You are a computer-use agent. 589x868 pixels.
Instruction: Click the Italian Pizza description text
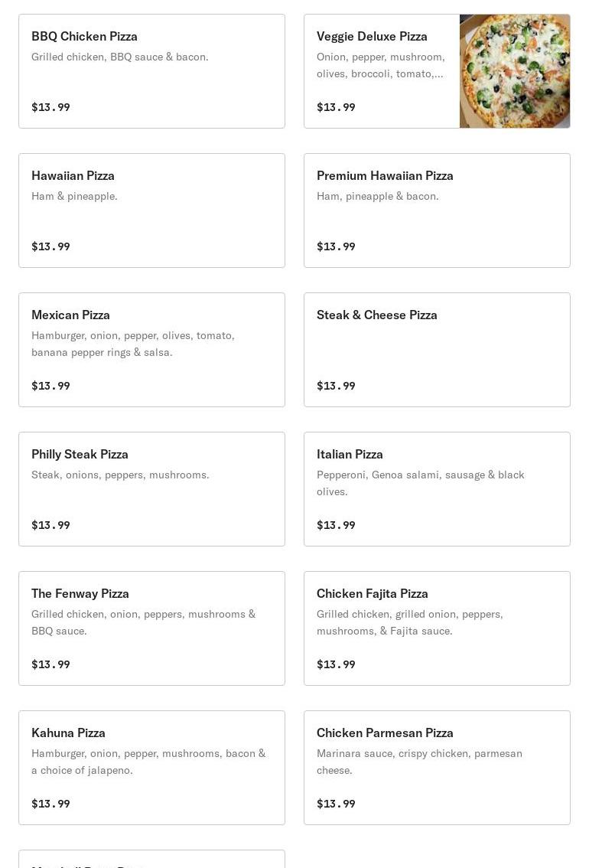pos(420,483)
